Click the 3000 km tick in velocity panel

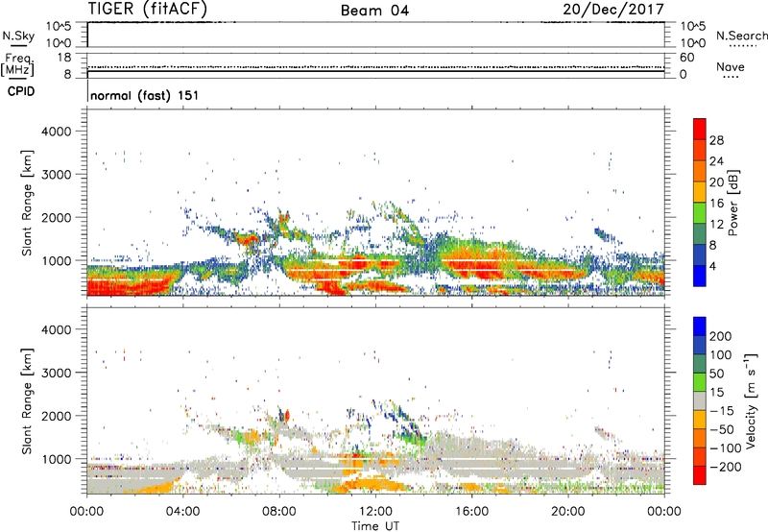point(57,373)
